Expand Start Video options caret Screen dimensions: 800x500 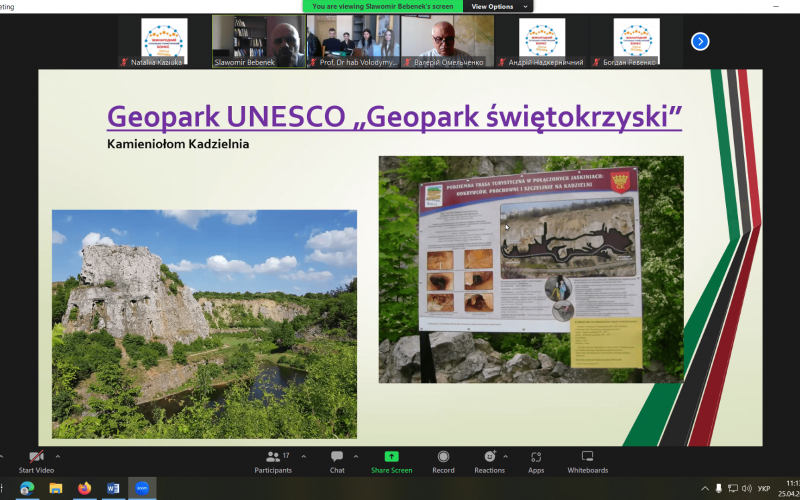coord(58,457)
